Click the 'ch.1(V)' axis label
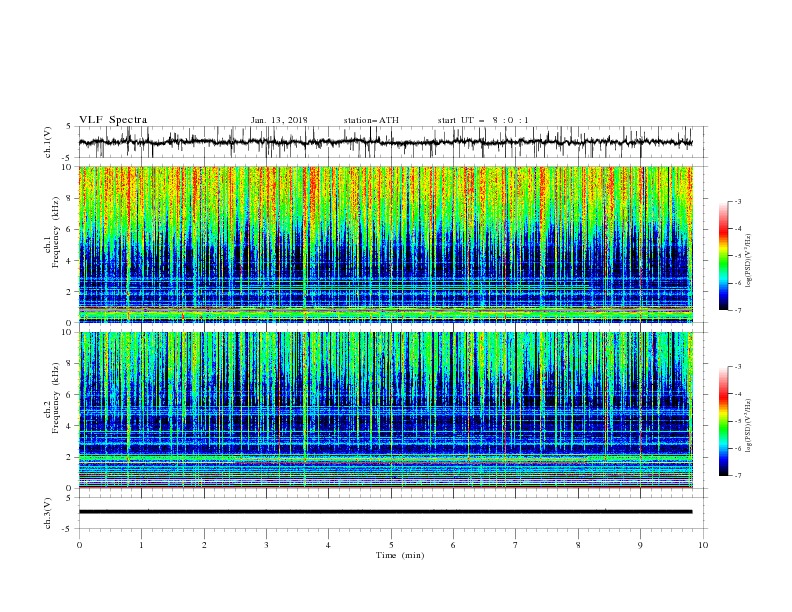Viewport: 792px width, 612px height. pos(48,142)
